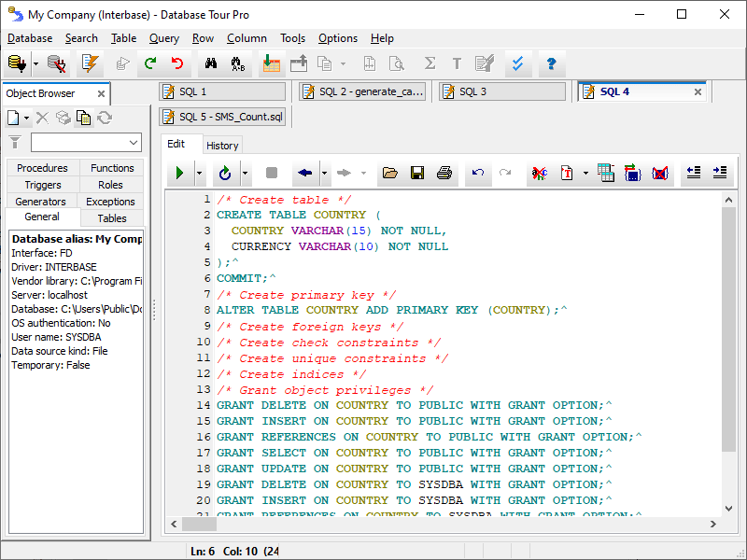Expand the Execute query dropdown arrow
The width and height of the screenshot is (747, 560).
pyautogui.click(x=199, y=173)
